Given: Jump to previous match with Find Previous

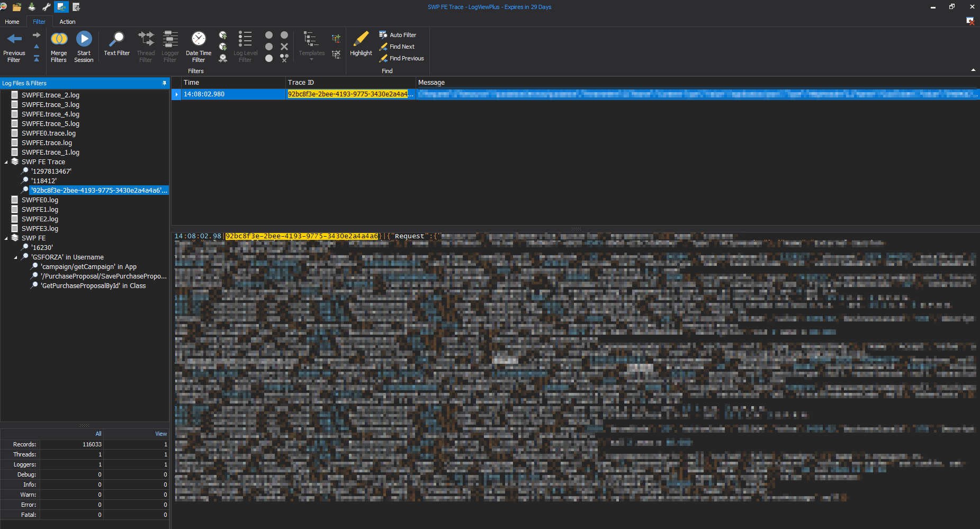Looking at the screenshot, I should pyautogui.click(x=402, y=58).
